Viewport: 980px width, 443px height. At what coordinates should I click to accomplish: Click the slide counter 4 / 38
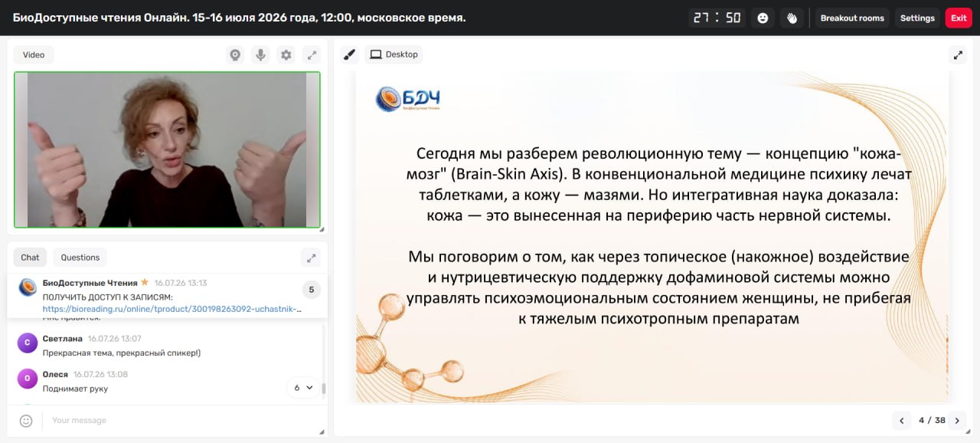(x=932, y=420)
